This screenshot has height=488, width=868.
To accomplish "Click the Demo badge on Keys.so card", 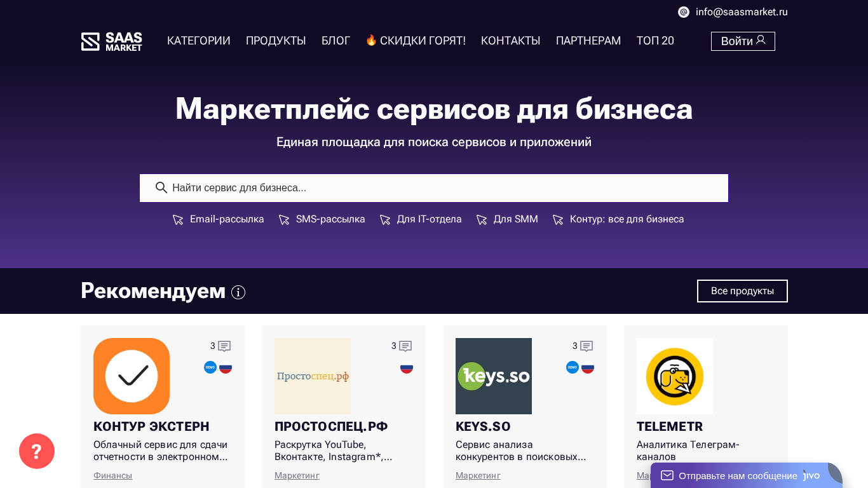I will (x=573, y=367).
